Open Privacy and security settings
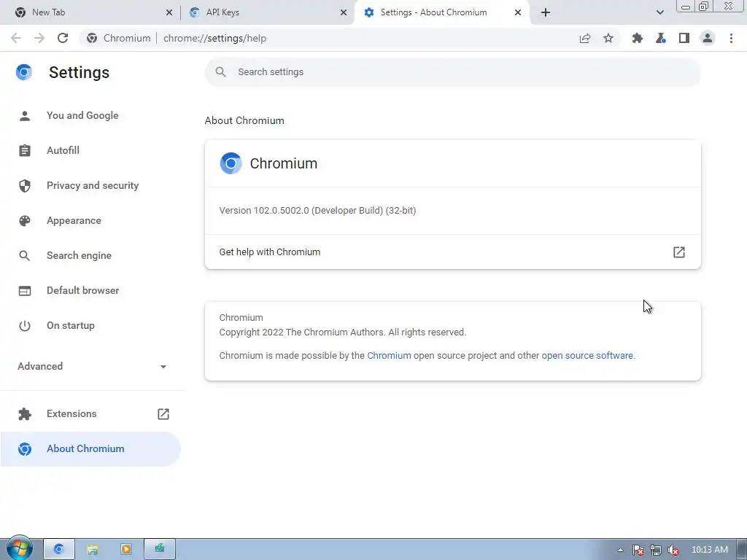The width and height of the screenshot is (747, 560). [90, 186]
